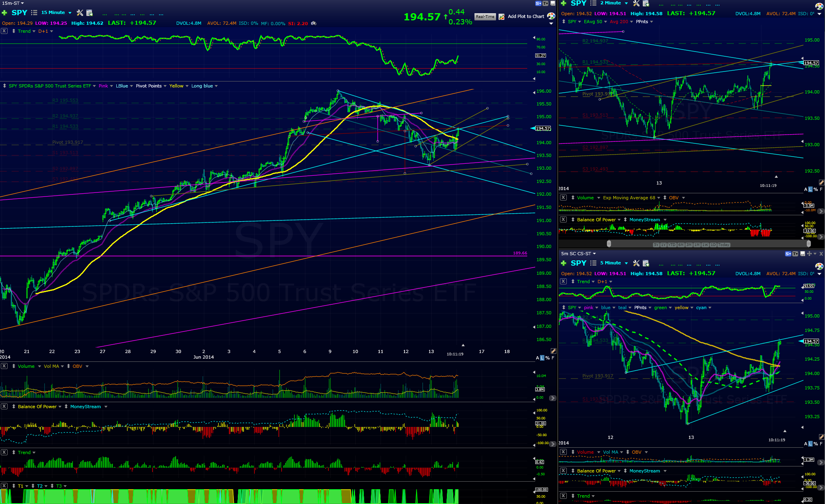Open color palette in 5-minute chart
The image size is (825, 504).
coord(819,266)
